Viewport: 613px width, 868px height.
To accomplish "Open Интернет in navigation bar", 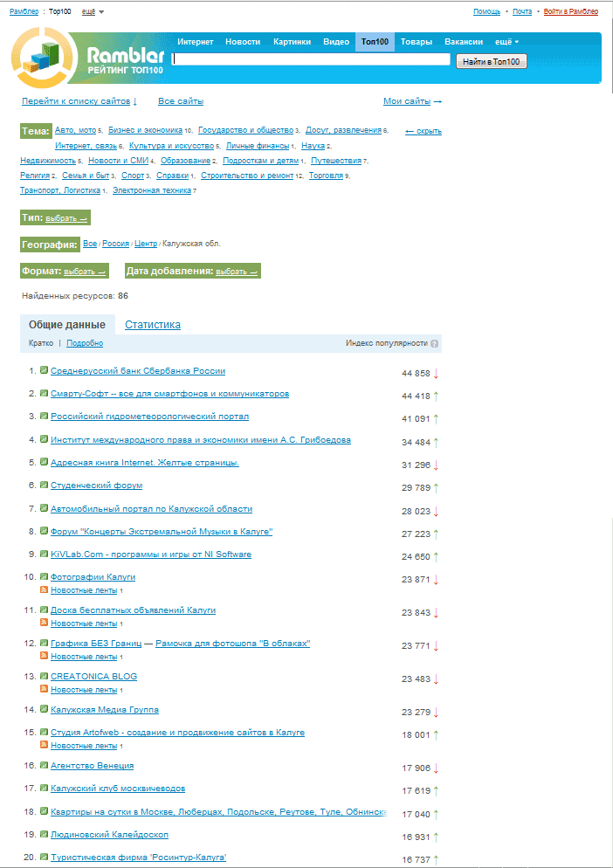I will point(196,42).
